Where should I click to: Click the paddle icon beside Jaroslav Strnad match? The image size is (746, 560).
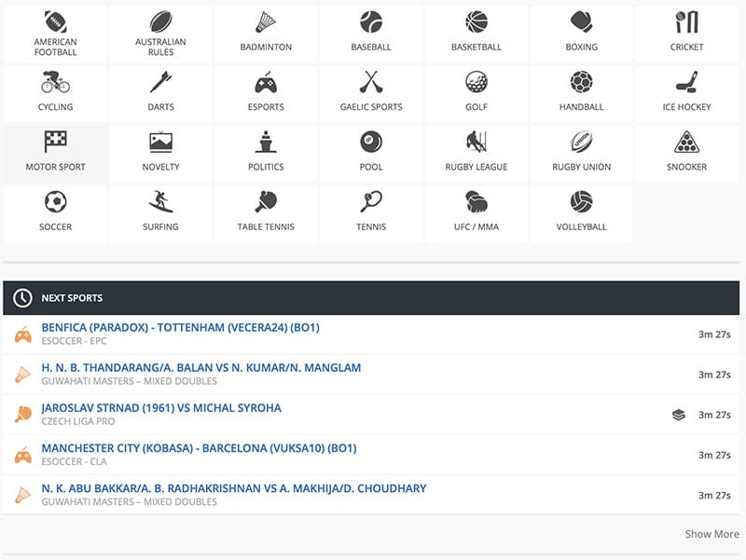[x=22, y=415]
